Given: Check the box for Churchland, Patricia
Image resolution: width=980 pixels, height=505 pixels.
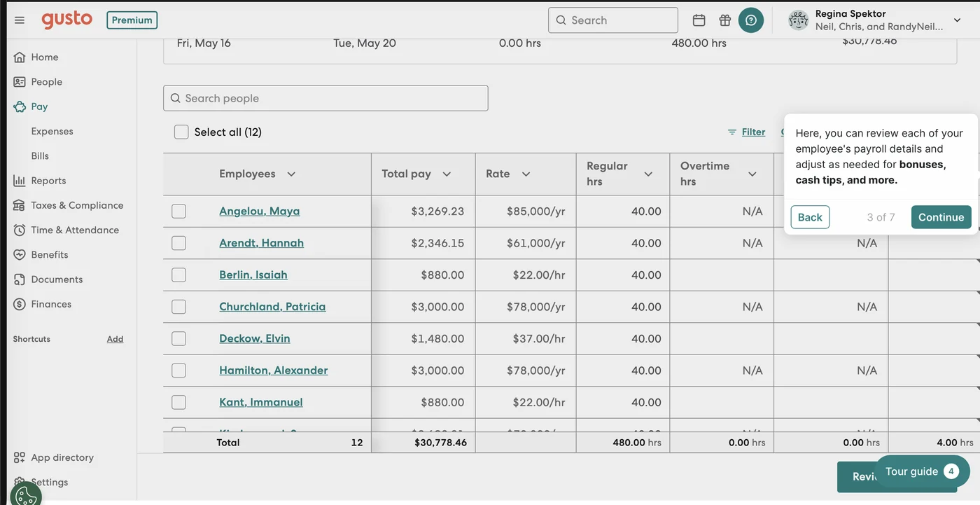Looking at the screenshot, I should [179, 307].
